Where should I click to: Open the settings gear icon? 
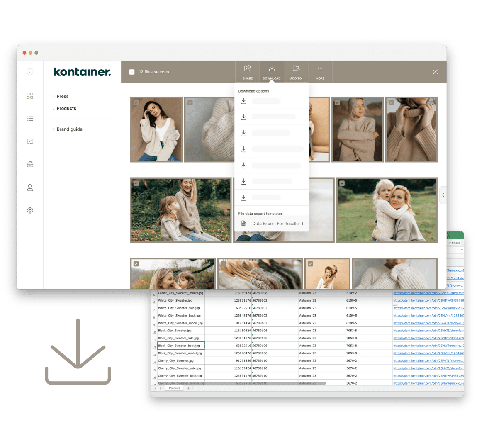click(30, 210)
